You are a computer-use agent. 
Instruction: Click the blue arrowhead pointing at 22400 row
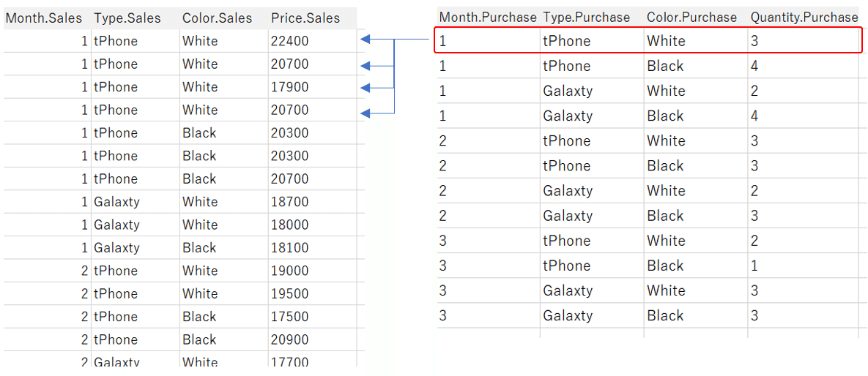click(365, 40)
